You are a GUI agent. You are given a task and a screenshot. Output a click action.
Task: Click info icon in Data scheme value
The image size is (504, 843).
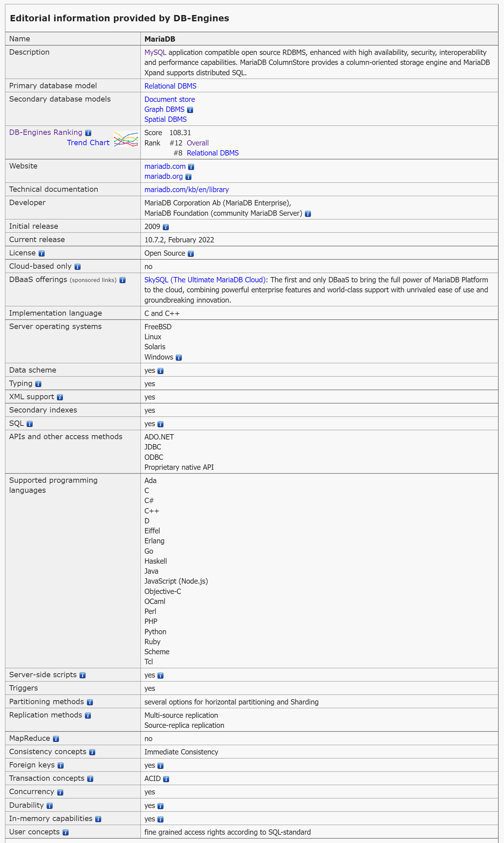pos(161,371)
